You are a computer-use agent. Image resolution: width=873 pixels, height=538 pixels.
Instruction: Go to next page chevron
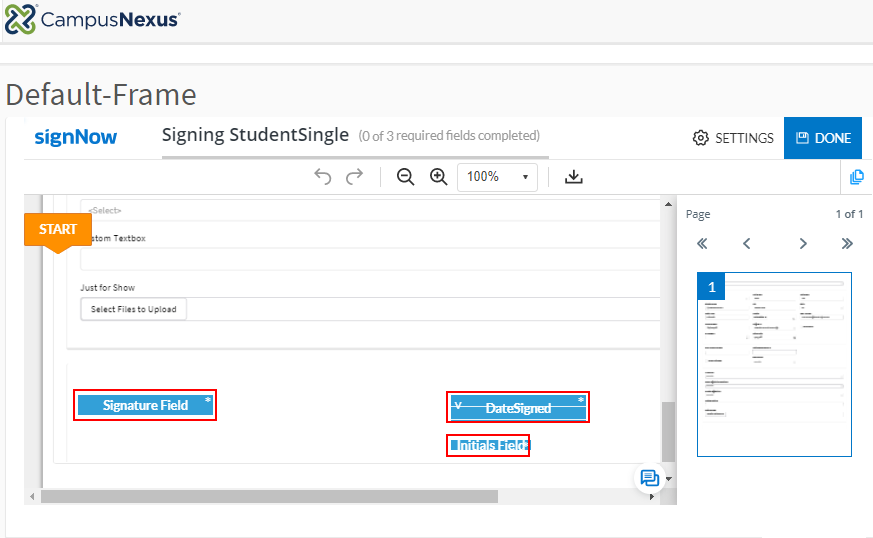tap(802, 243)
